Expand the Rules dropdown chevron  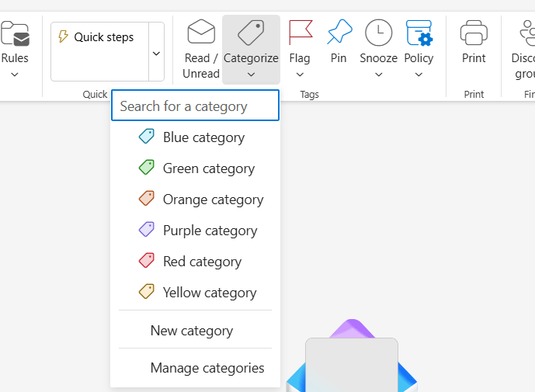coord(15,74)
